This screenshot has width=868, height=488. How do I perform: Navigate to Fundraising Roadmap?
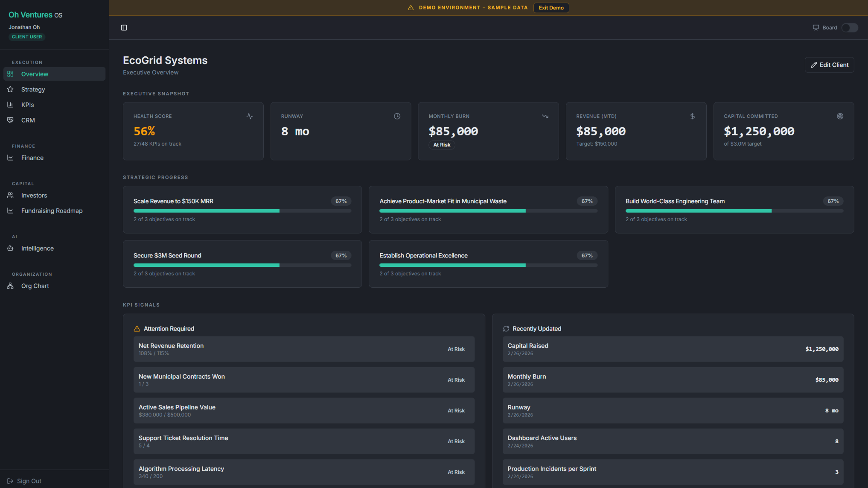click(x=52, y=211)
